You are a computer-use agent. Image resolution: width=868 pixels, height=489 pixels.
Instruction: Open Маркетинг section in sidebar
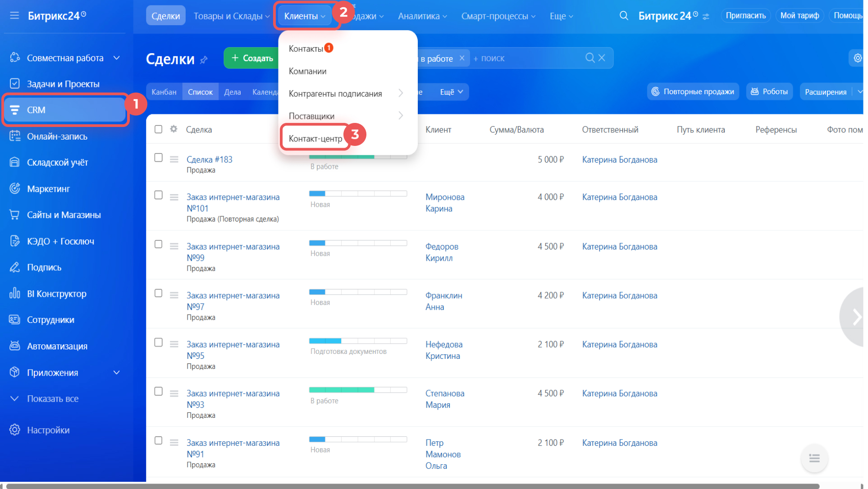(x=48, y=189)
